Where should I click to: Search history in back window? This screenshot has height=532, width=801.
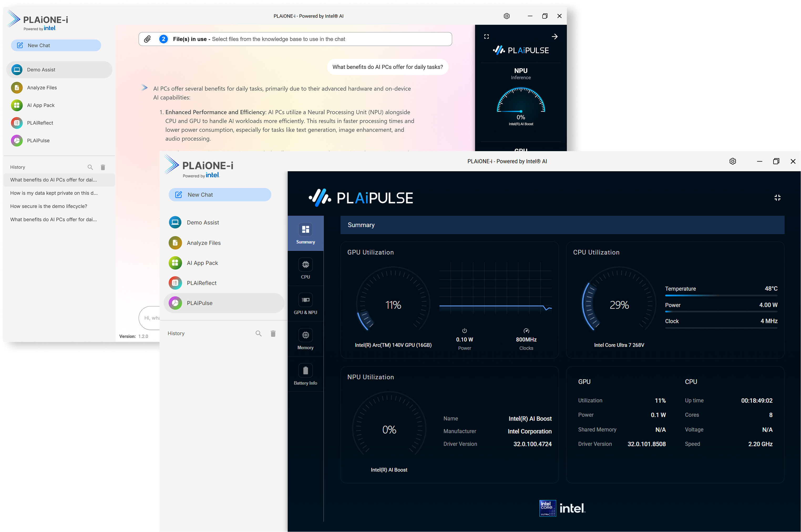pos(90,167)
